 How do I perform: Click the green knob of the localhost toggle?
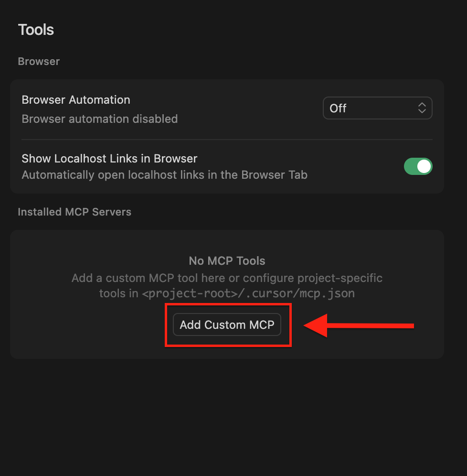coord(424,166)
